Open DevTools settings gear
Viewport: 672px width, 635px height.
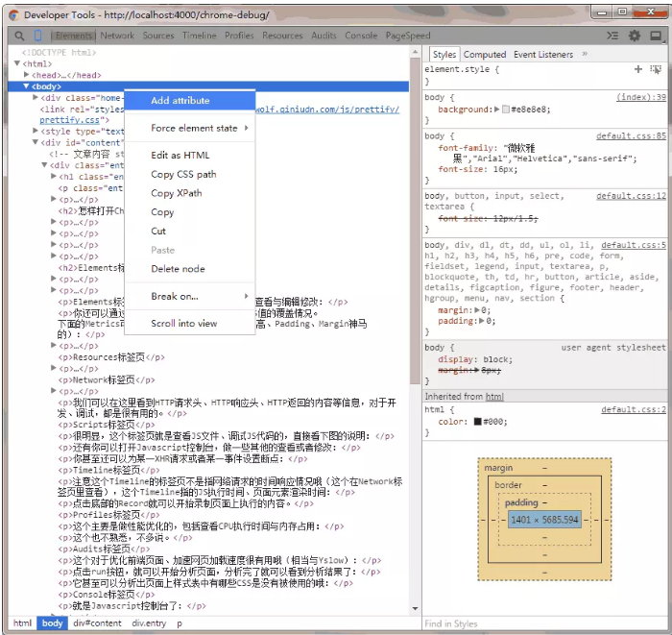[635, 36]
